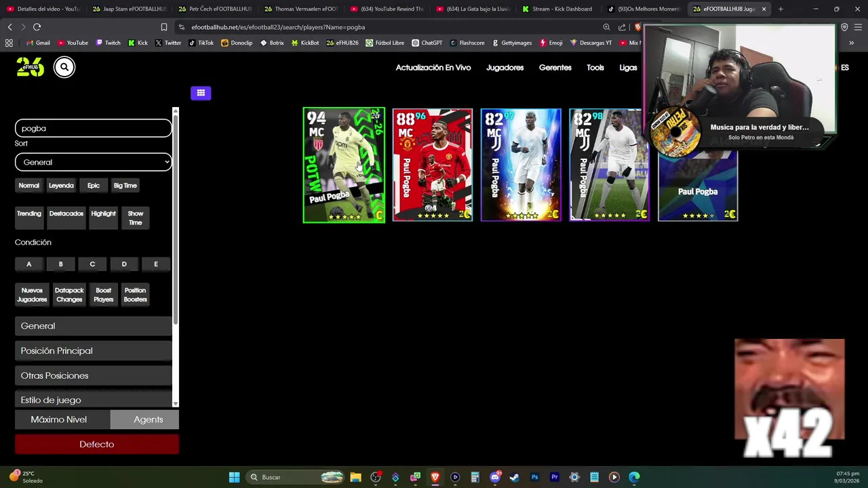Select condition A
Viewport: 868px width, 488px height.
click(x=29, y=264)
